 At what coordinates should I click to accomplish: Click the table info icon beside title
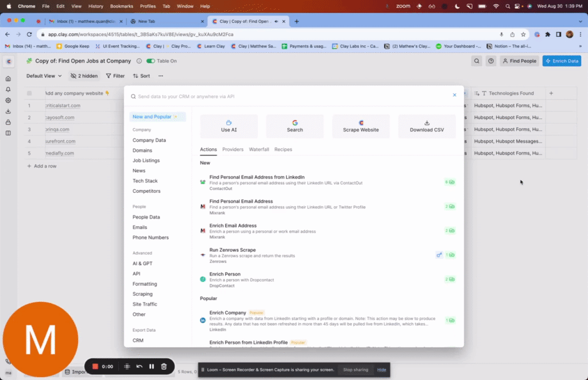point(138,61)
